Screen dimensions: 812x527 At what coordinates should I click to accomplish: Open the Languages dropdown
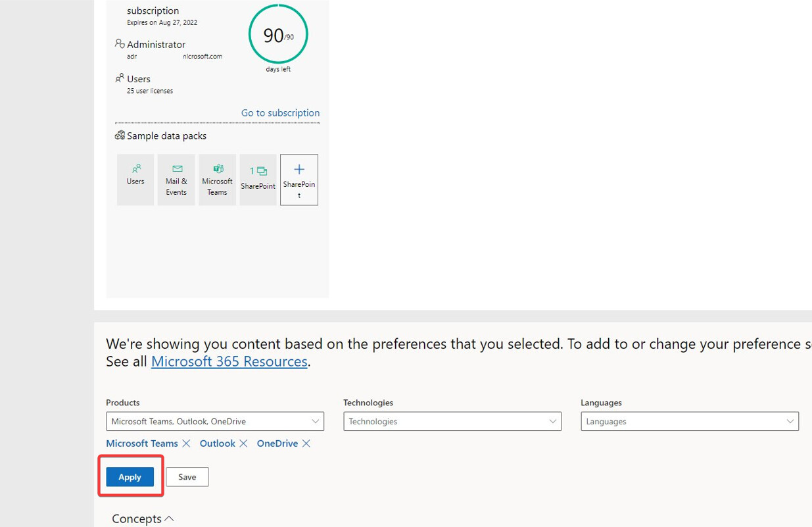(690, 421)
